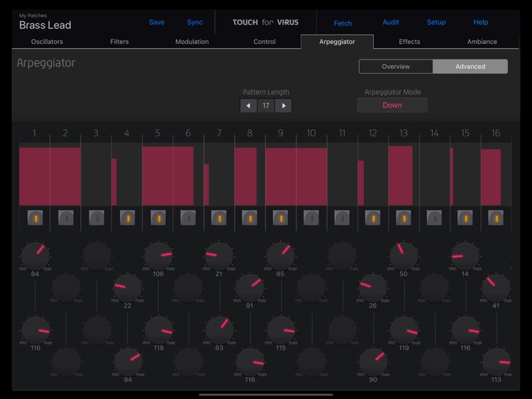Decrease pattern length with left arrow

point(248,106)
